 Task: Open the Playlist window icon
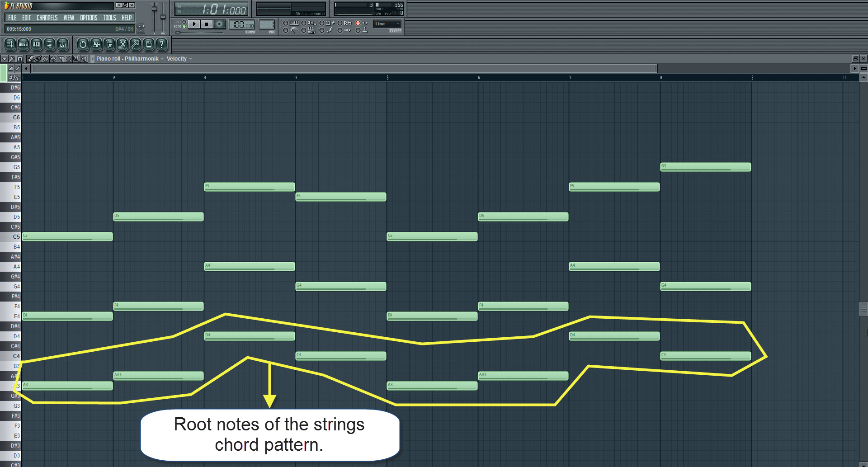10,44
